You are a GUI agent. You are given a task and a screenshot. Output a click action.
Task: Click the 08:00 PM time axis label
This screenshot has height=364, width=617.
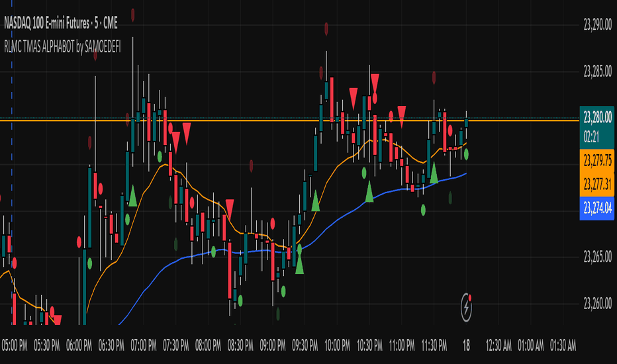[x=208, y=345]
